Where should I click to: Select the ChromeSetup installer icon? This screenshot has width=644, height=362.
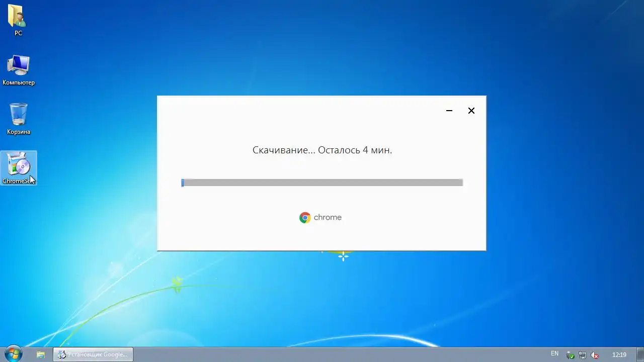point(19,168)
